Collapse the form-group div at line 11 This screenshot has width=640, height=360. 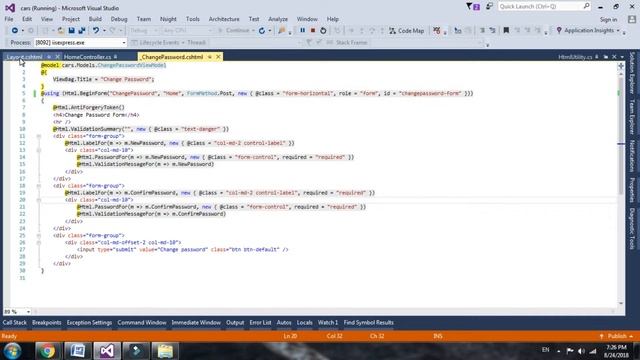(39, 136)
